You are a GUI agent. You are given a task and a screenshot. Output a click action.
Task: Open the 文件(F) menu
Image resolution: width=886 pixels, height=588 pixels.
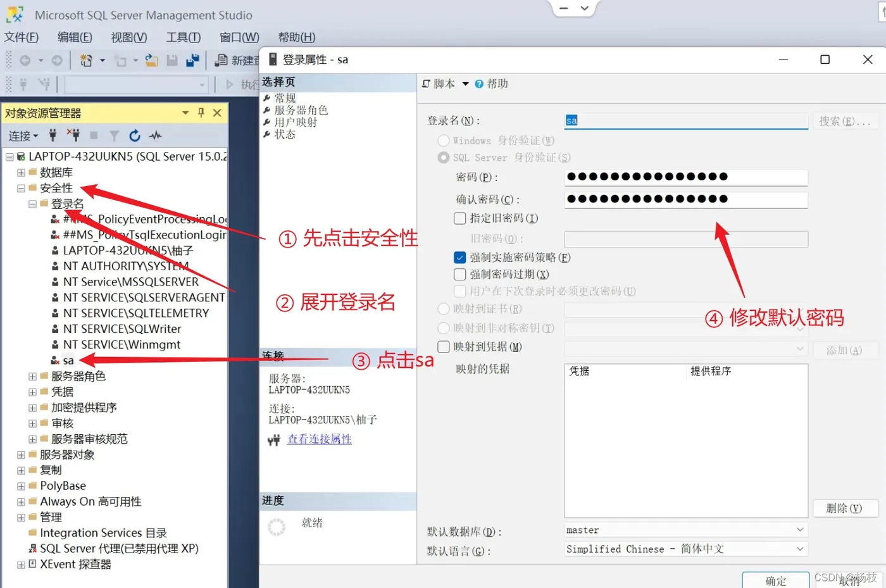[x=22, y=37]
